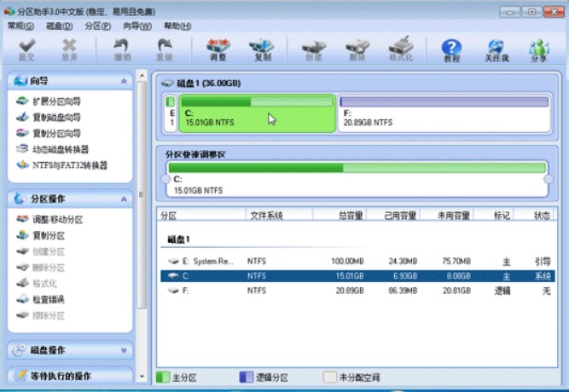Sort by 总容量 column header
Screen dimensions: 569x392
tap(340, 216)
